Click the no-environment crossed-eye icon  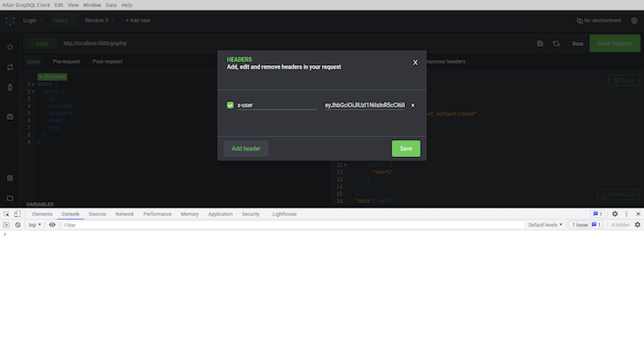coord(580,20)
